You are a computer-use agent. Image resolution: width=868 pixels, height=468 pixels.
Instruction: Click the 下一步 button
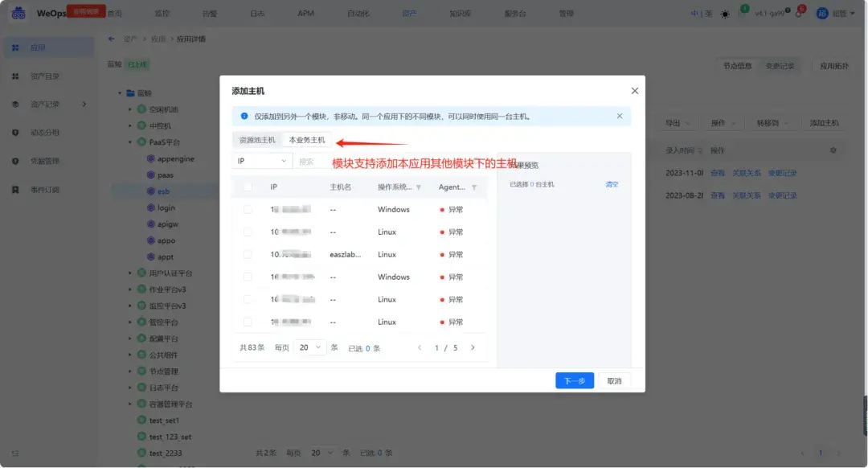click(x=574, y=380)
